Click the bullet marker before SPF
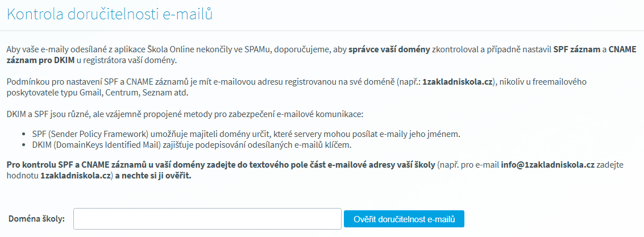Image resolution: width=644 pixels, height=237 pixels. click(23, 135)
